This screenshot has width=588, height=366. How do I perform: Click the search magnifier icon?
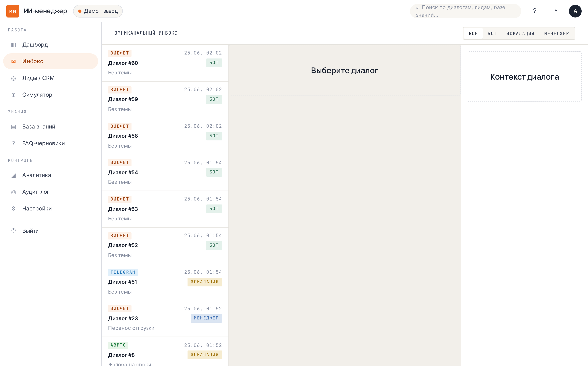(417, 8)
